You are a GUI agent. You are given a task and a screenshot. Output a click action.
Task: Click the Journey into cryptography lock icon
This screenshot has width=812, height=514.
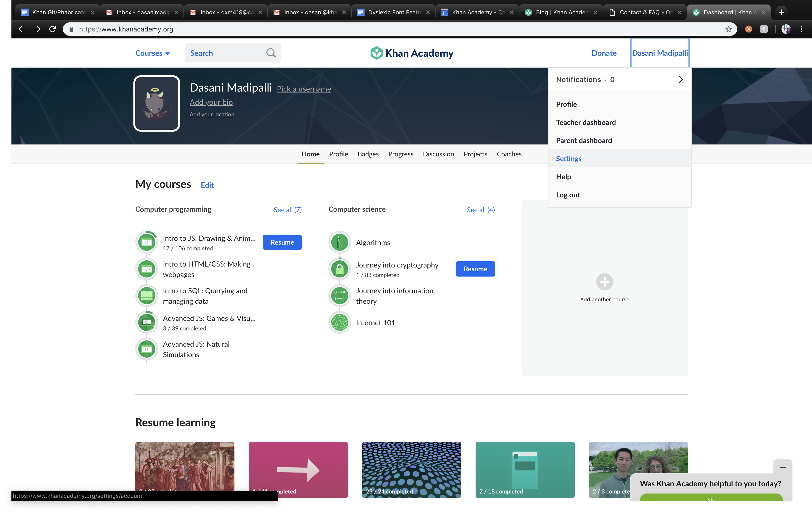click(x=340, y=269)
